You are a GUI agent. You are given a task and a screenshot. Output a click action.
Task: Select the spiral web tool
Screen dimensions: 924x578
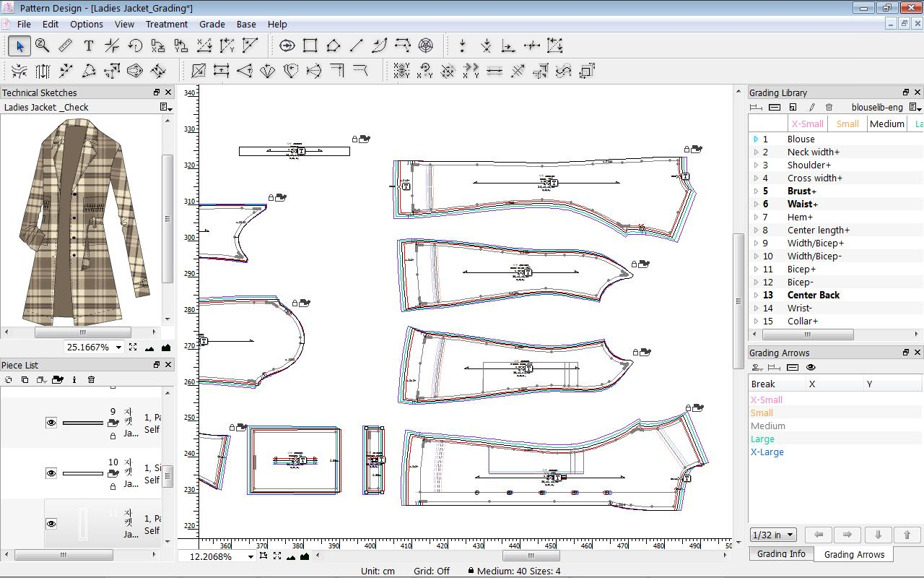pos(426,46)
